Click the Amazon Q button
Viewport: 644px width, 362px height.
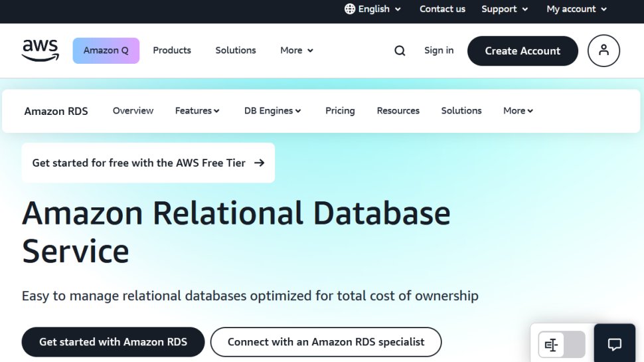pyautogui.click(x=106, y=50)
